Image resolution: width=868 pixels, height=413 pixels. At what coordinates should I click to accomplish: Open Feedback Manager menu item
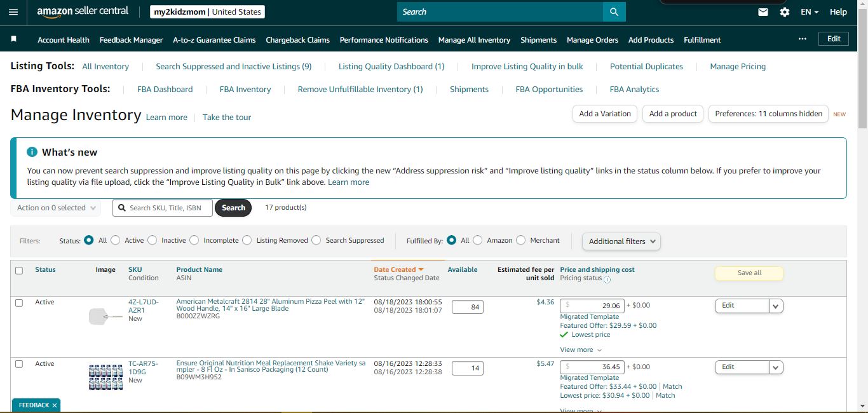[x=131, y=39]
